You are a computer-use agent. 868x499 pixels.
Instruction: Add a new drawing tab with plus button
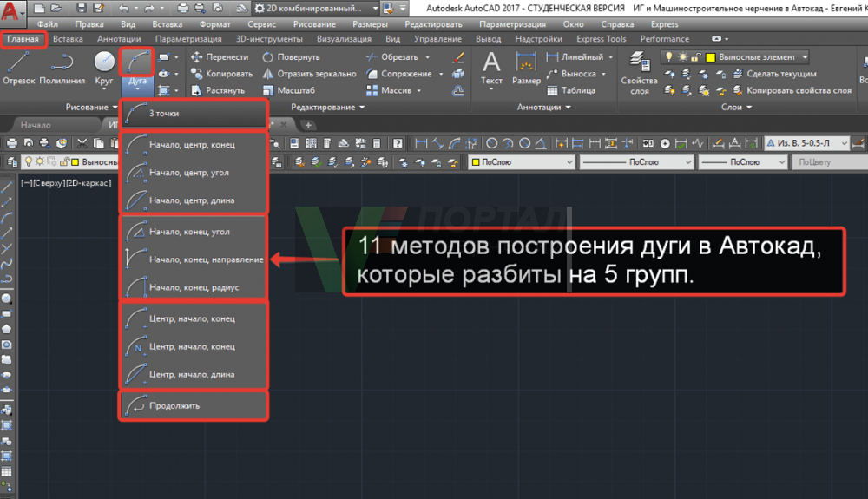pyautogui.click(x=308, y=125)
